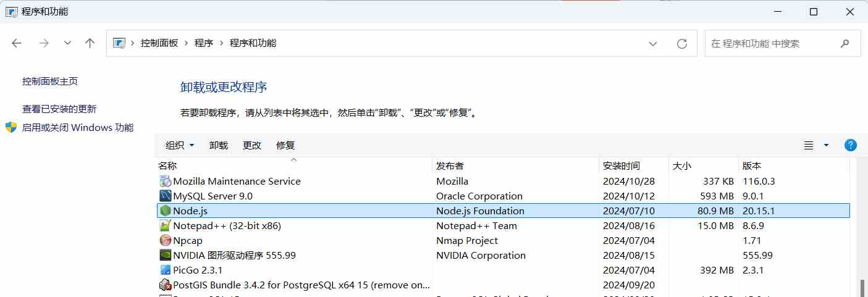Open 控制面板主页 link
This screenshot has height=297, width=868.
(50, 81)
